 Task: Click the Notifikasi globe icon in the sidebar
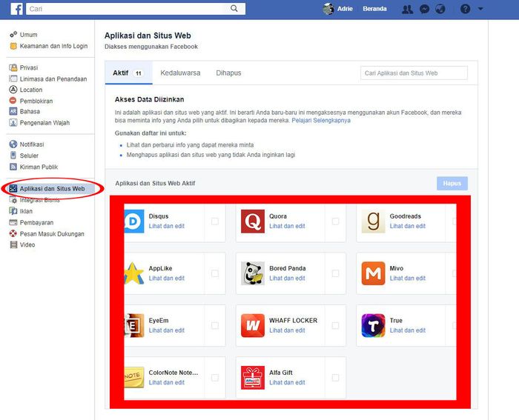[x=13, y=144]
